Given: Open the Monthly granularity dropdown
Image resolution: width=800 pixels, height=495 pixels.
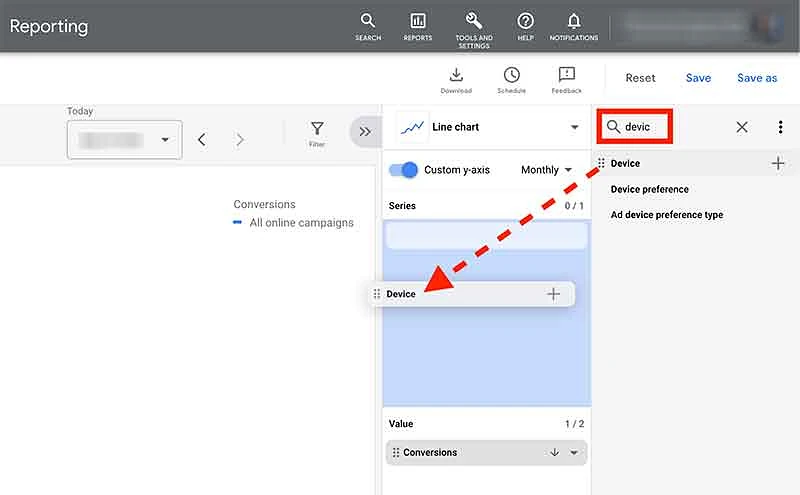Looking at the screenshot, I should coord(546,170).
